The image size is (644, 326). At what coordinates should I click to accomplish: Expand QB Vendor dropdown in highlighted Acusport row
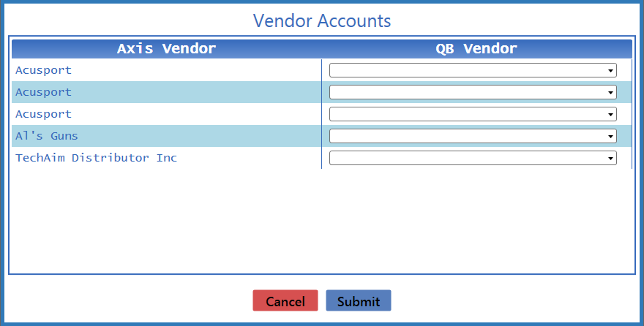[x=473, y=92]
